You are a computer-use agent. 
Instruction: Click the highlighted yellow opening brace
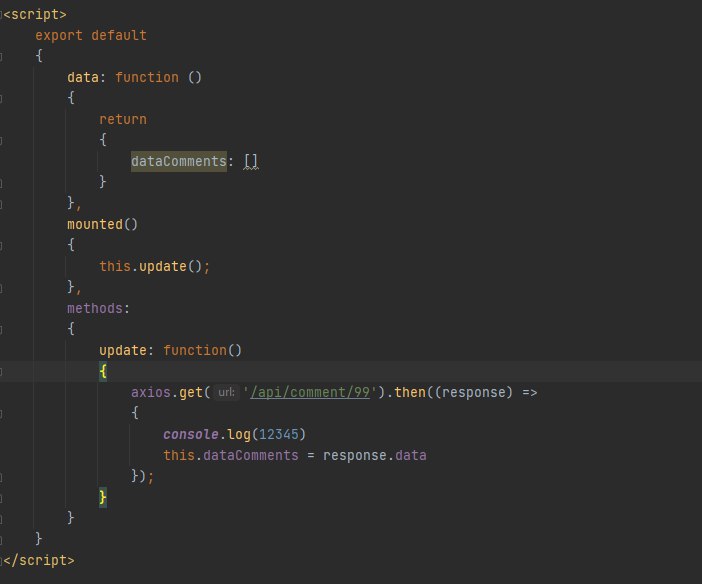coord(103,371)
